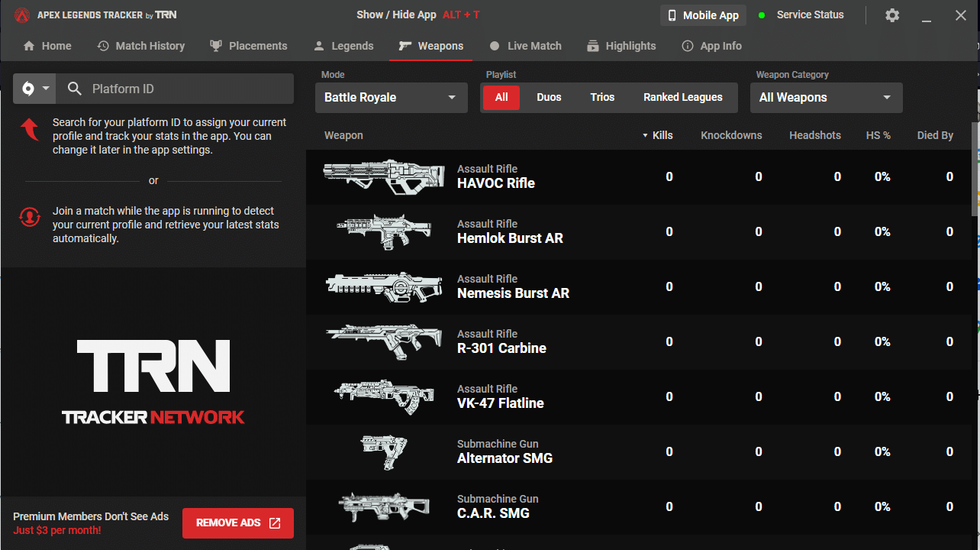
Task: Click the Mobile App button
Action: [703, 15]
